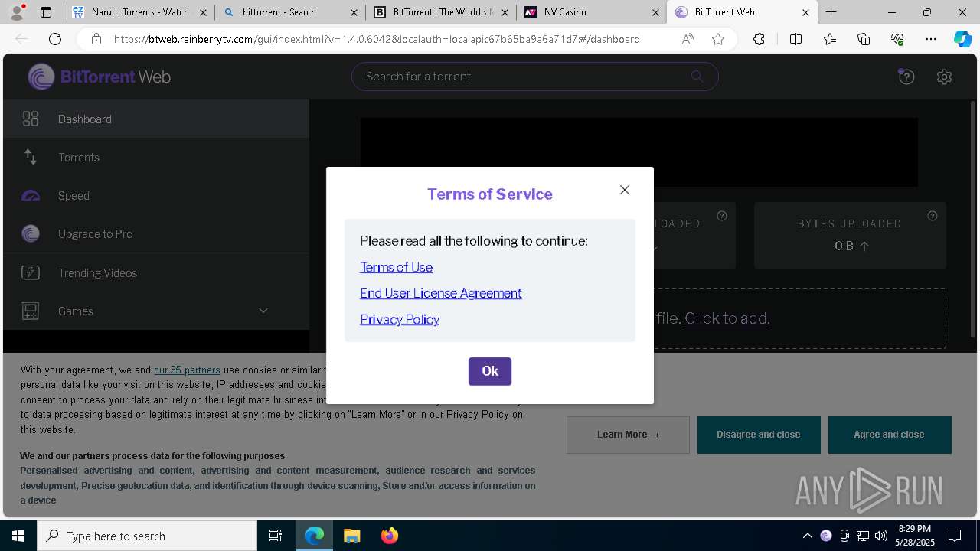Open the Copilot sidebar icon

[x=962, y=39]
